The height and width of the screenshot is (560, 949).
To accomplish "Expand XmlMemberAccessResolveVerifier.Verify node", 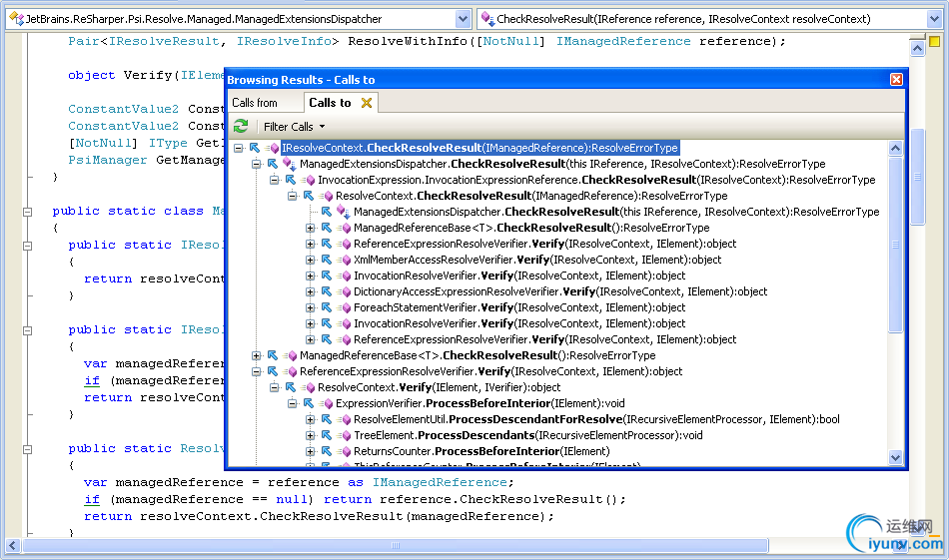I will click(x=311, y=260).
